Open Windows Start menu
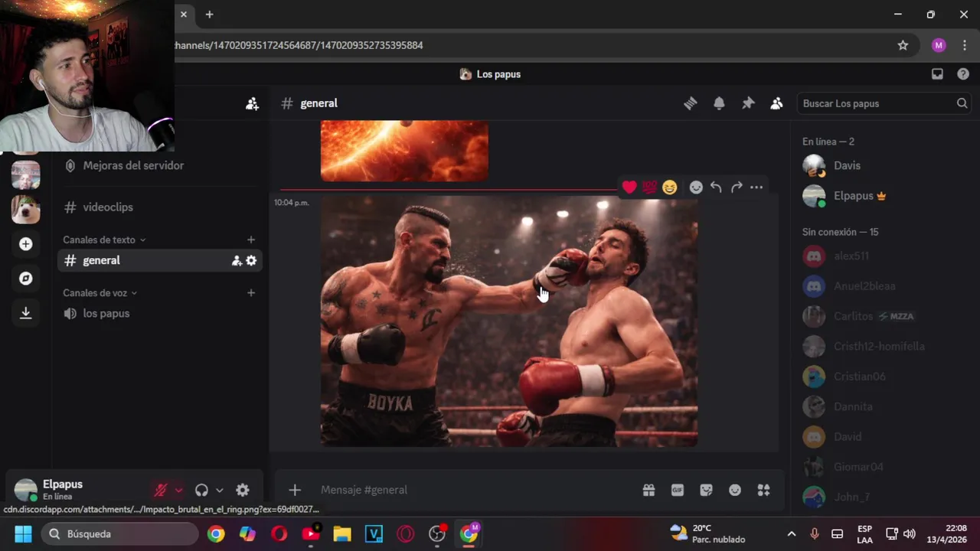Screen dimensions: 980x551 (23, 533)
